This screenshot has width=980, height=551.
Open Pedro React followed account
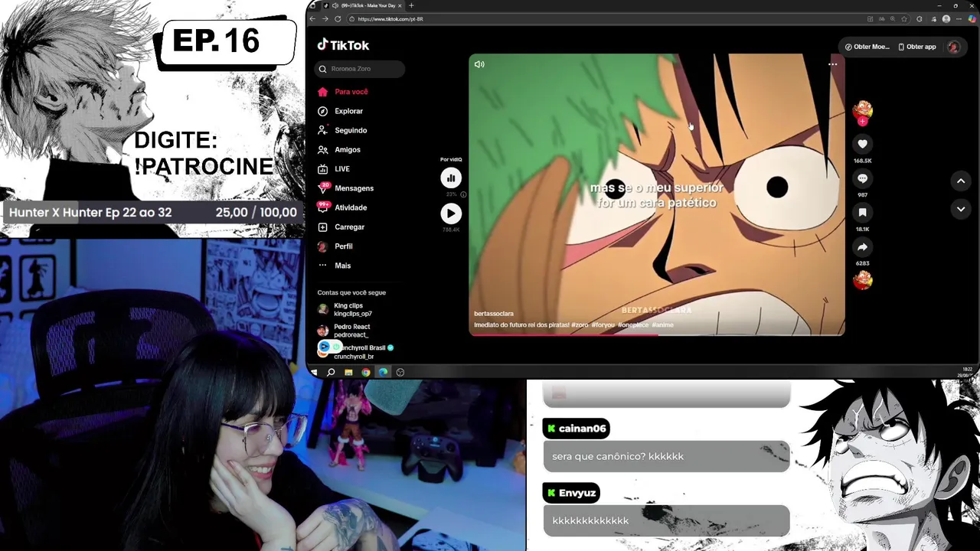[344, 331]
